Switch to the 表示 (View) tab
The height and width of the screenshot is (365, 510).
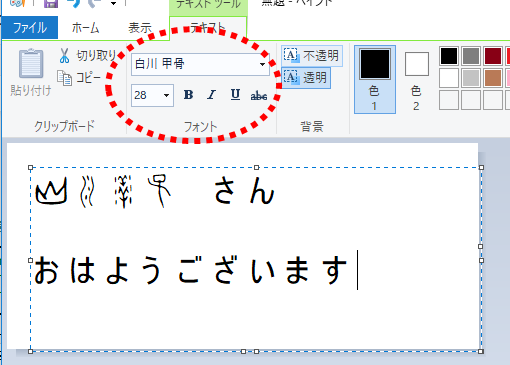[x=140, y=28]
